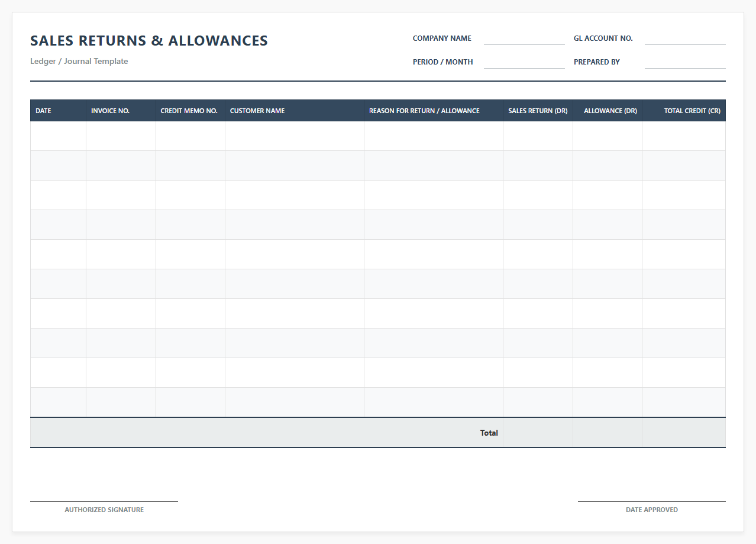Click the Date Approved line
Image resolution: width=756 pixels, height=544 pixels.
coord(652,501)
